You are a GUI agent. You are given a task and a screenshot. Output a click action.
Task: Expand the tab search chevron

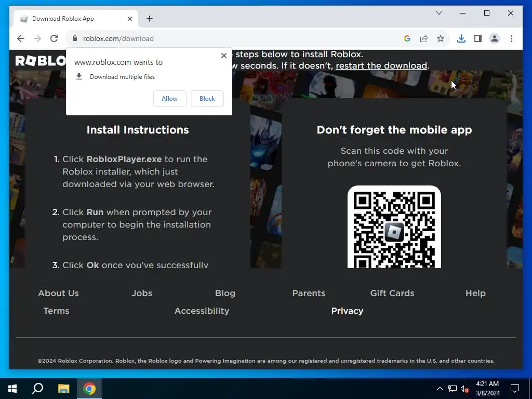[x=438, y=13]
